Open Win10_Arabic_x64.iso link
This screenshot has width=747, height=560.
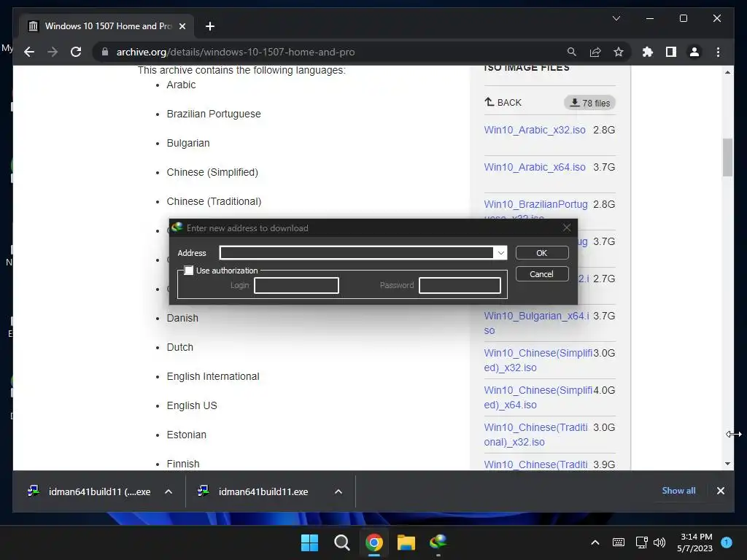[535, 167]
